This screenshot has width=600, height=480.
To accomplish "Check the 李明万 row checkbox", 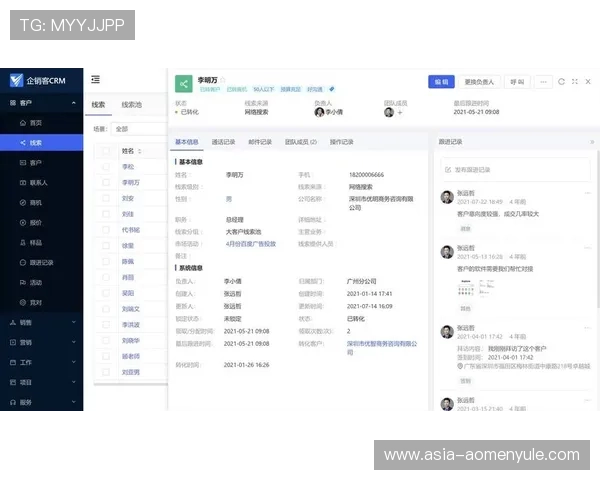I will point(106,182).
